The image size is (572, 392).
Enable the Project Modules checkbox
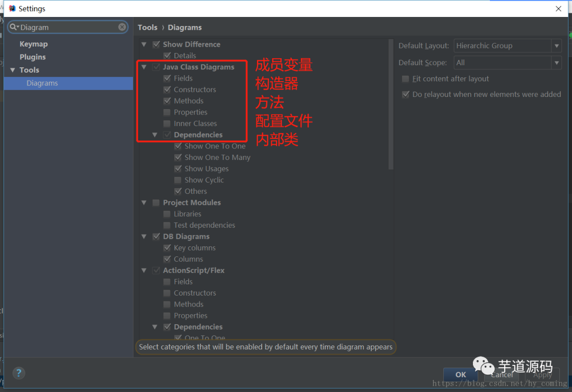156,203
